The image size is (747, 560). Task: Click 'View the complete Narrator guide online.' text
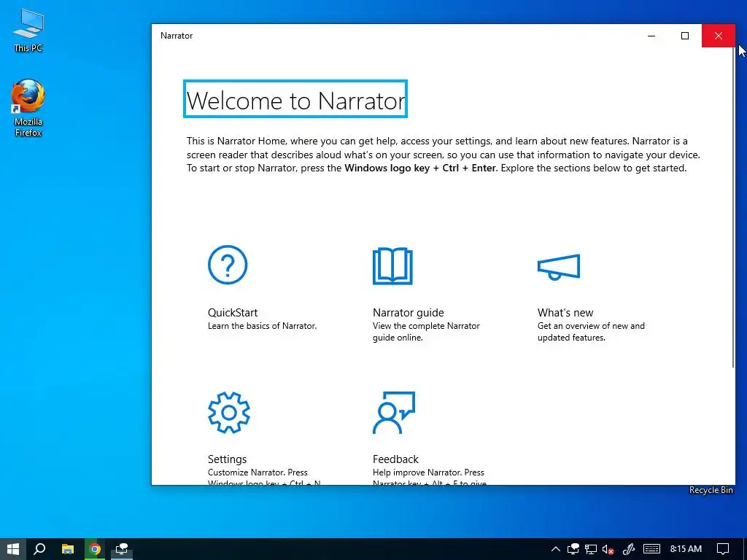(426, 332)
